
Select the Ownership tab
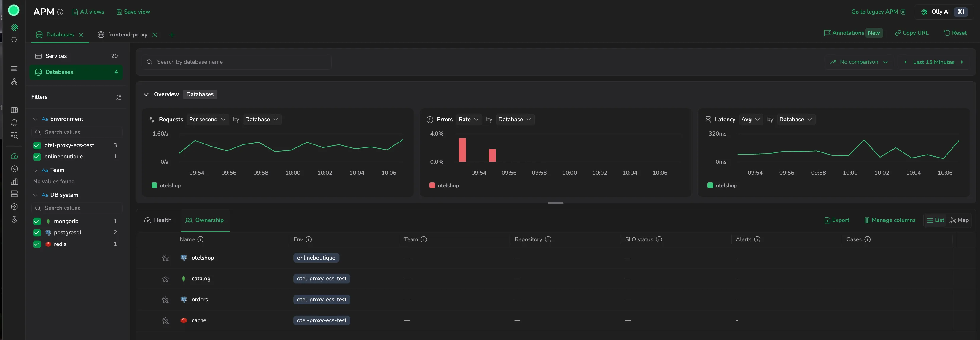click(205, 220)
